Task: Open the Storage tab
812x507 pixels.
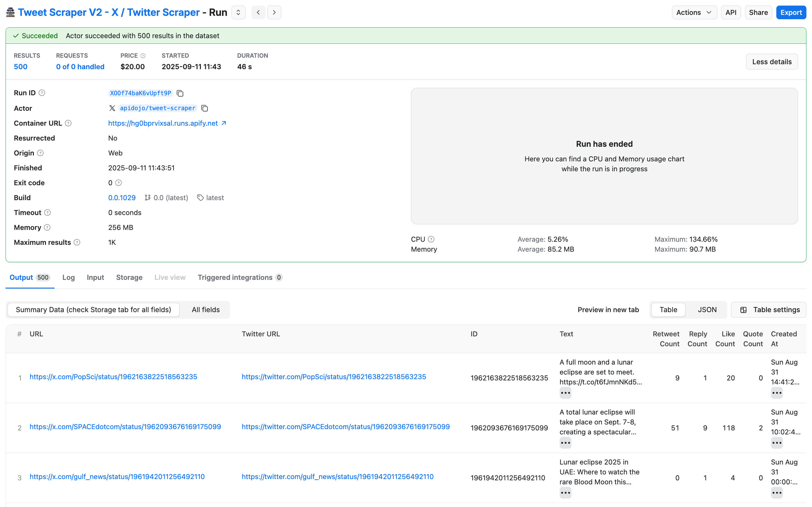Action: 129,277
